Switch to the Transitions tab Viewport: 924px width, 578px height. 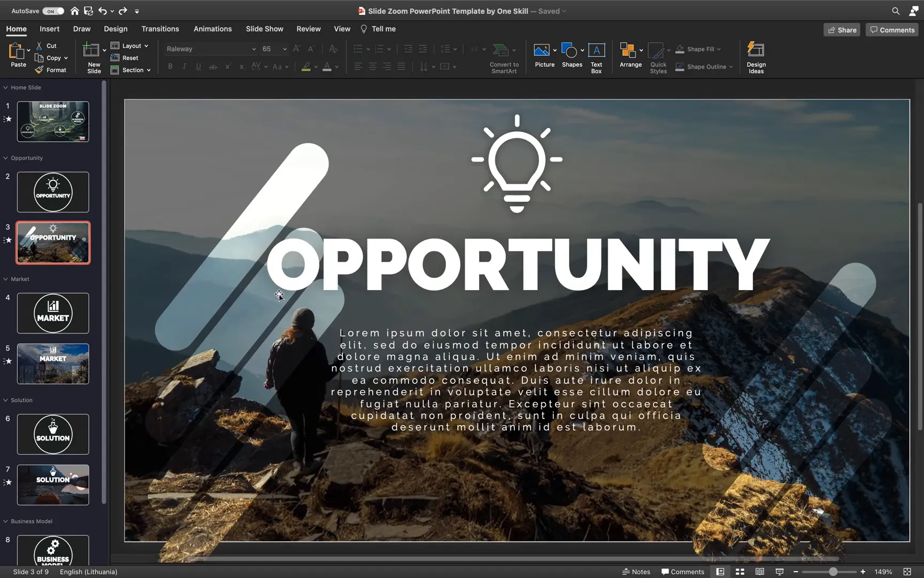160,29
